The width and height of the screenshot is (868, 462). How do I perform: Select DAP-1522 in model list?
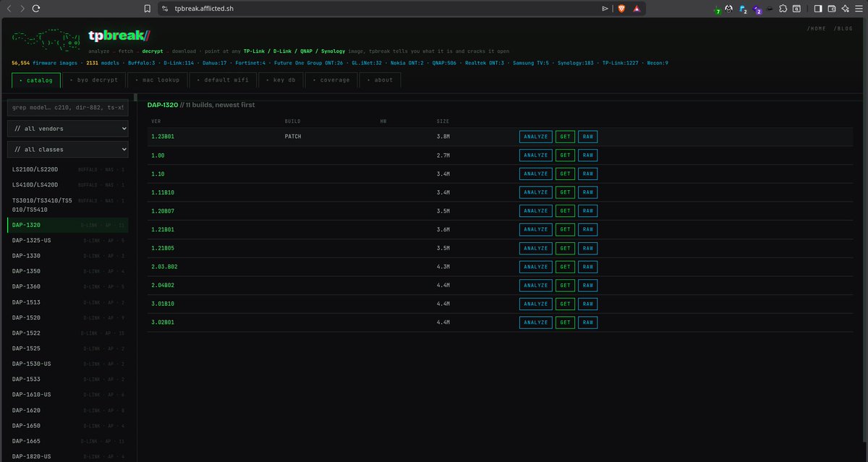tap(68, 333)
